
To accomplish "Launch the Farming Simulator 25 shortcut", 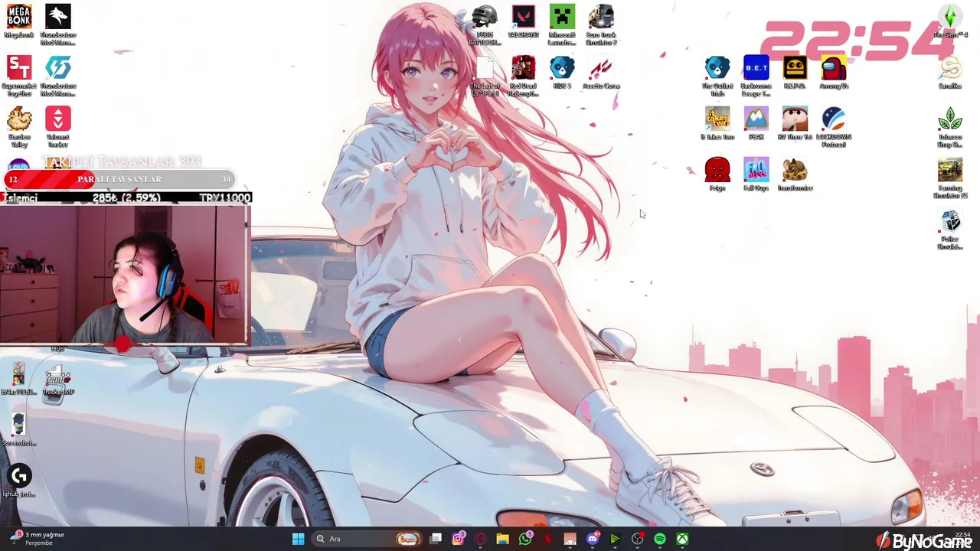I will 950,178.
